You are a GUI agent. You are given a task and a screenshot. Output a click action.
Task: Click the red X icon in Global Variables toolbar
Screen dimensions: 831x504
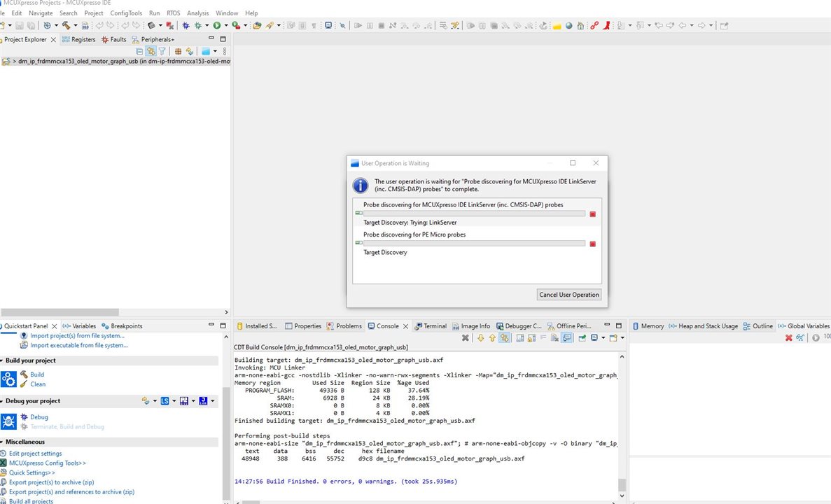[788, 337]
